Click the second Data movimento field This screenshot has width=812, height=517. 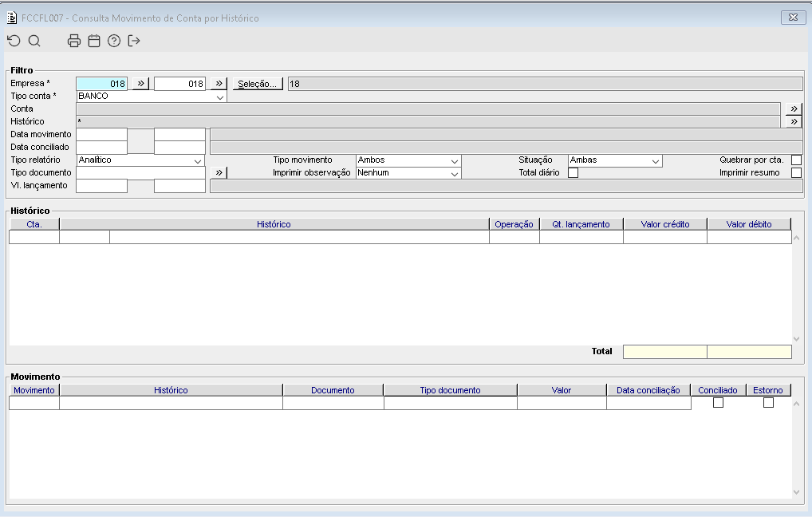coord(179,134)
